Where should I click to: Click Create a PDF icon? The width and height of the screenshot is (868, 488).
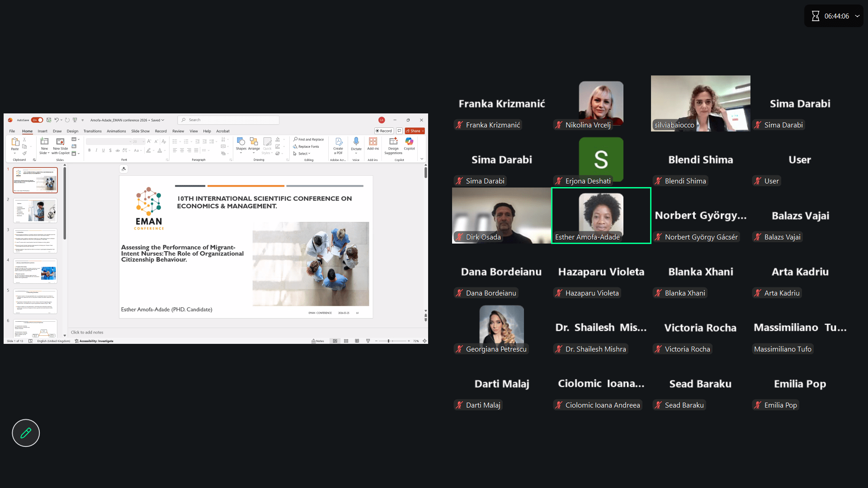[x=338, y=142]
